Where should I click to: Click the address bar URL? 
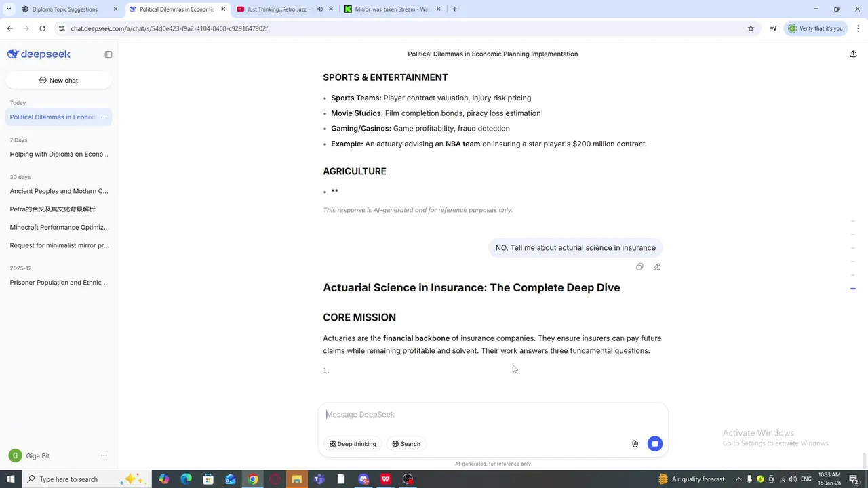[x=170, y=28]
